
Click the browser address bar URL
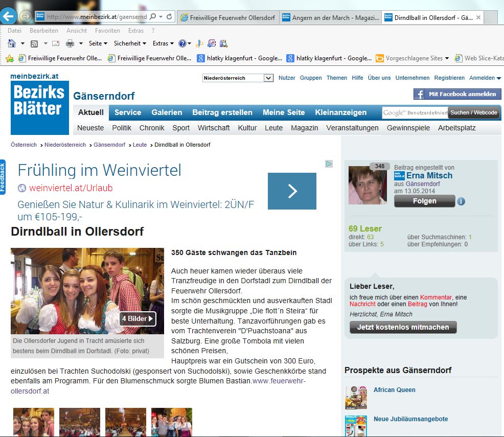tap(97, 17)
